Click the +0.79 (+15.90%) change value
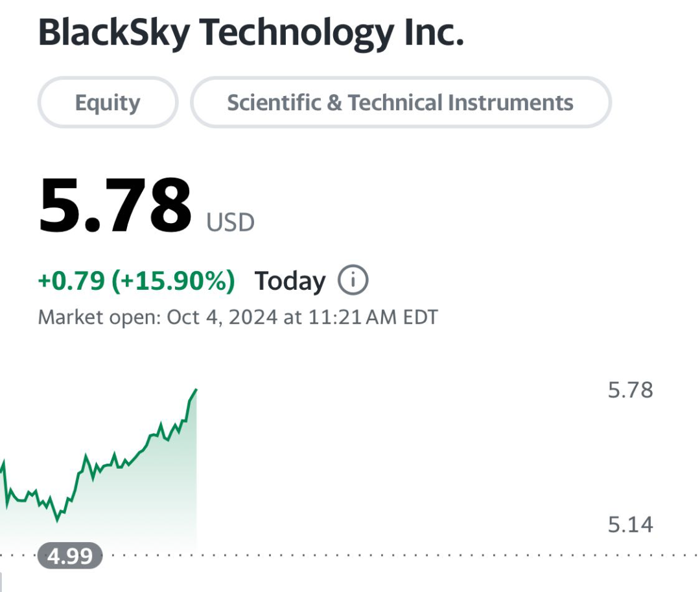700x592 pixels. (x=136, y=281)
